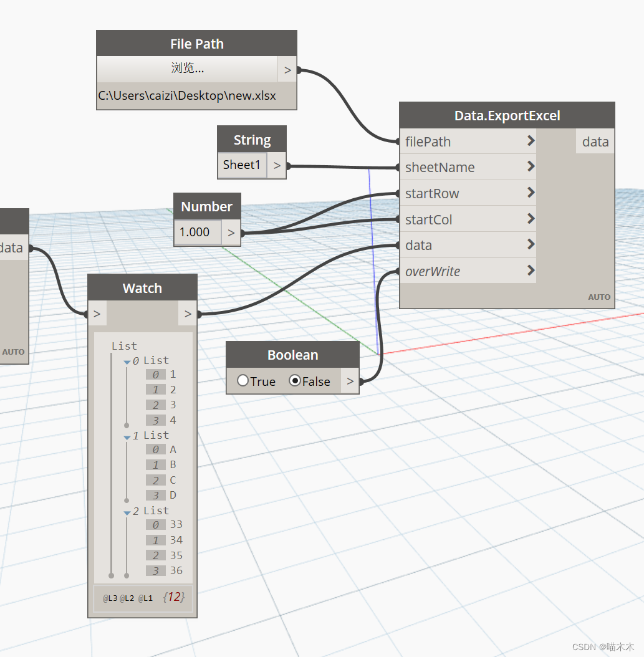This screenshot has height=657, width=644.
Task: Click the startCol input port label
Action: (429, 219)
